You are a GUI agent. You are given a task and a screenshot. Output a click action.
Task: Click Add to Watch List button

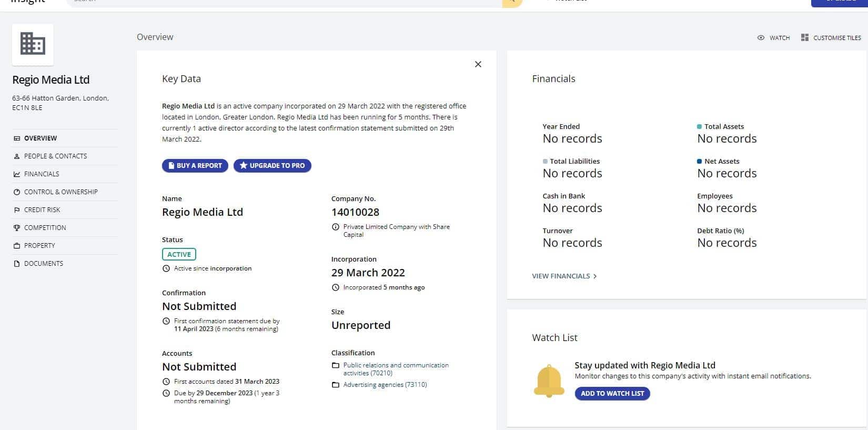point(612,394)
